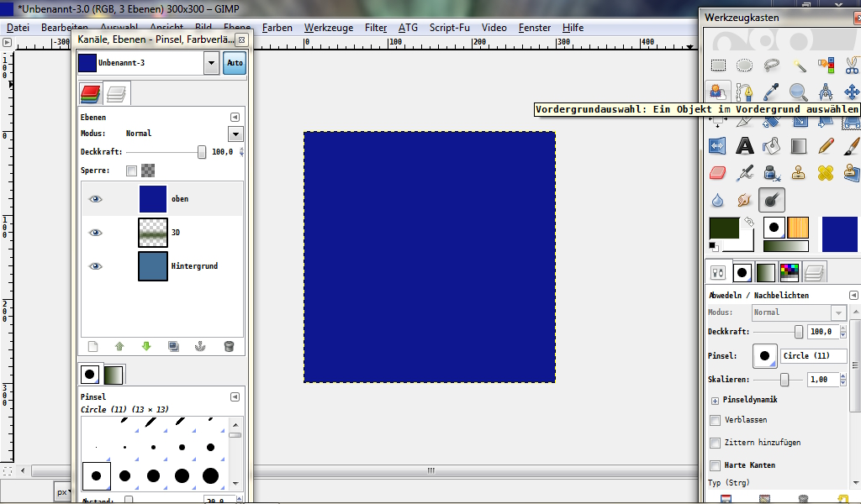Hide the 'oben' layer
Viewport: 861px width, 504px height.
[x=96, y=199]
